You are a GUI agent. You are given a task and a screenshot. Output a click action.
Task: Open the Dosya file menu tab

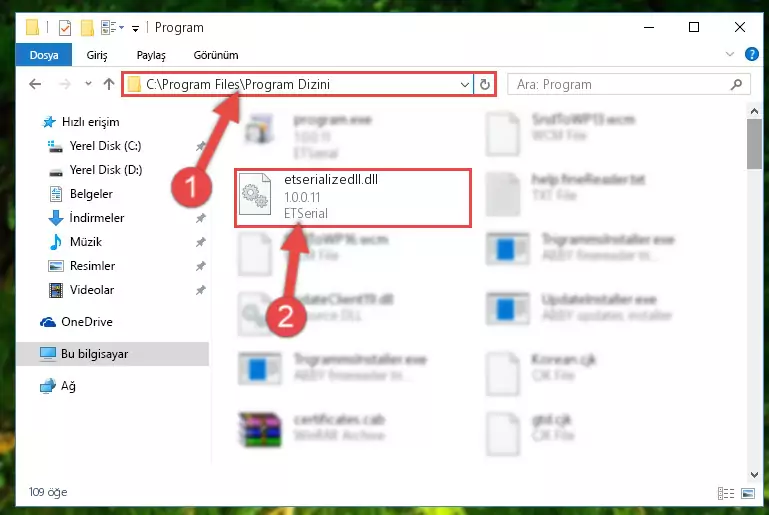pyautogui.click(x=44, y=55)
